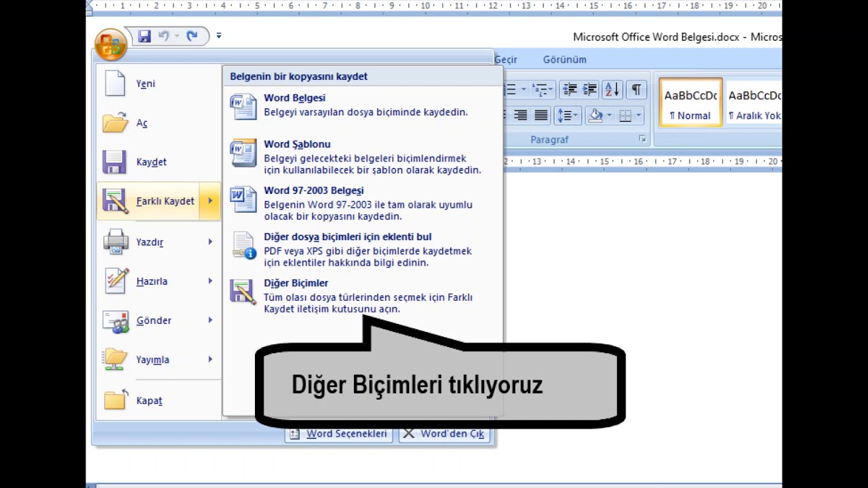The image size is (868, 488).
Task: Expand the Farklı Kaydet submenu arrow
Action: [210, 201]
